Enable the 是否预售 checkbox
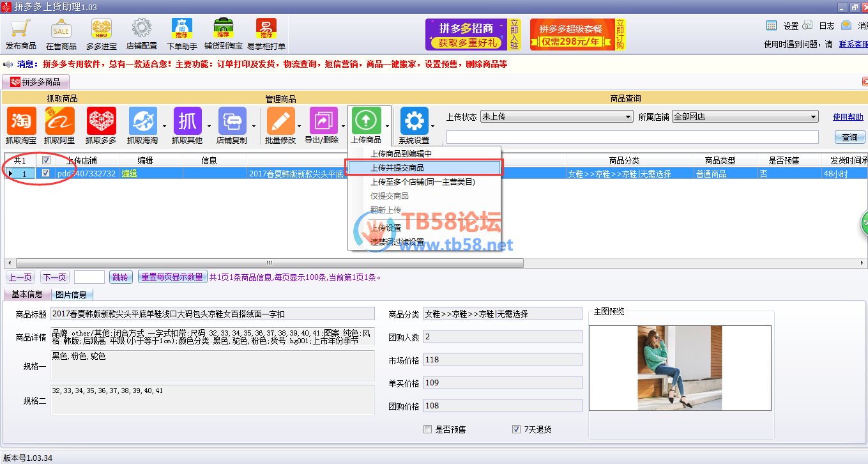This screenshot has width=868, height=464. pos(428,429)
